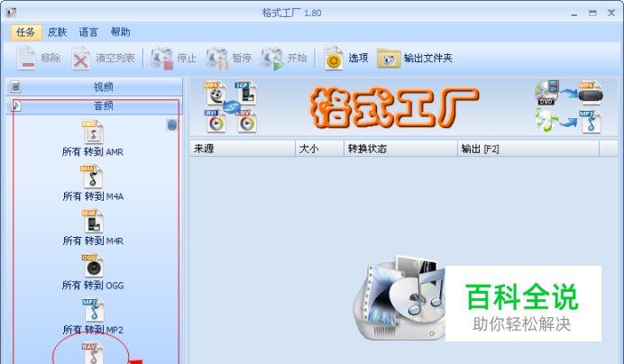
Task: Open the 皮肤 menu
Action: pos(57,32)
